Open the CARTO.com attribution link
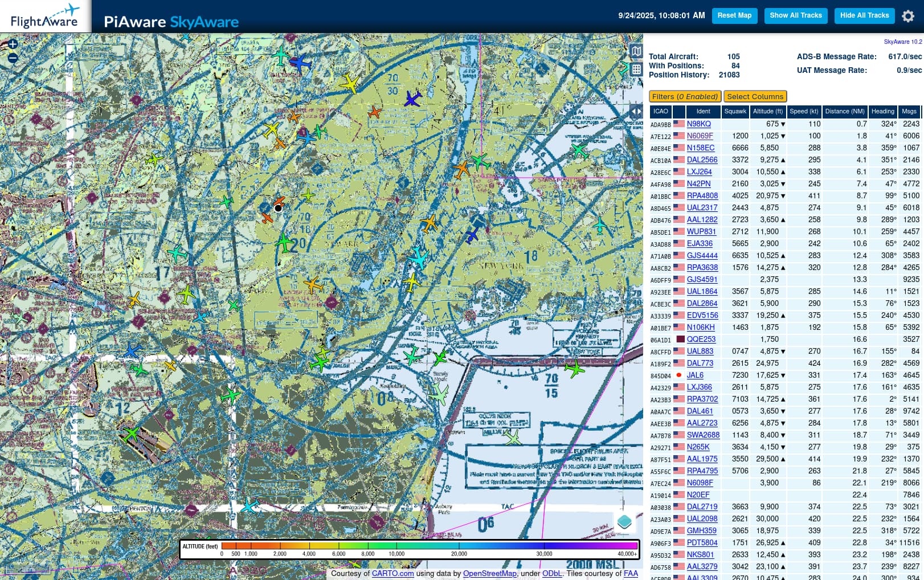The height and width of the screenshot is (580, 924). coord(393,574)
